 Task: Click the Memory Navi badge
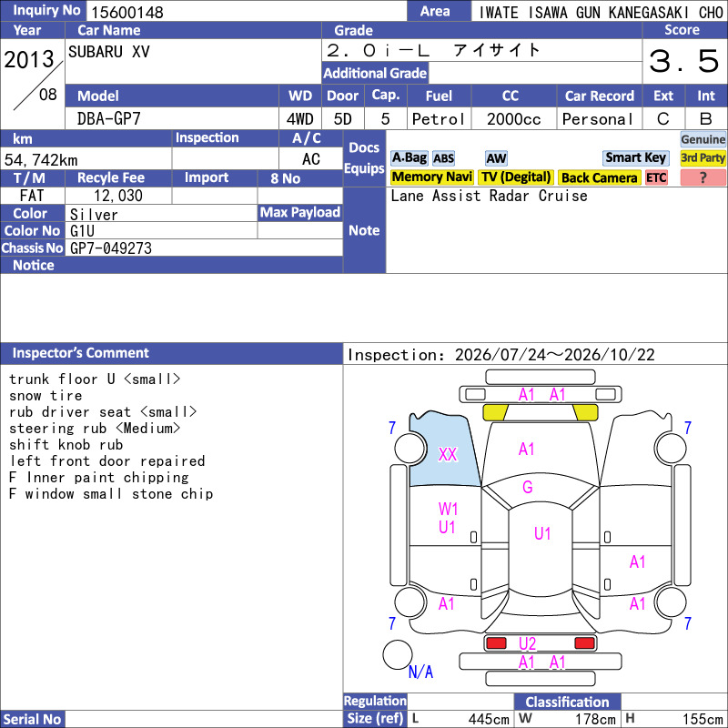point(431,177)
